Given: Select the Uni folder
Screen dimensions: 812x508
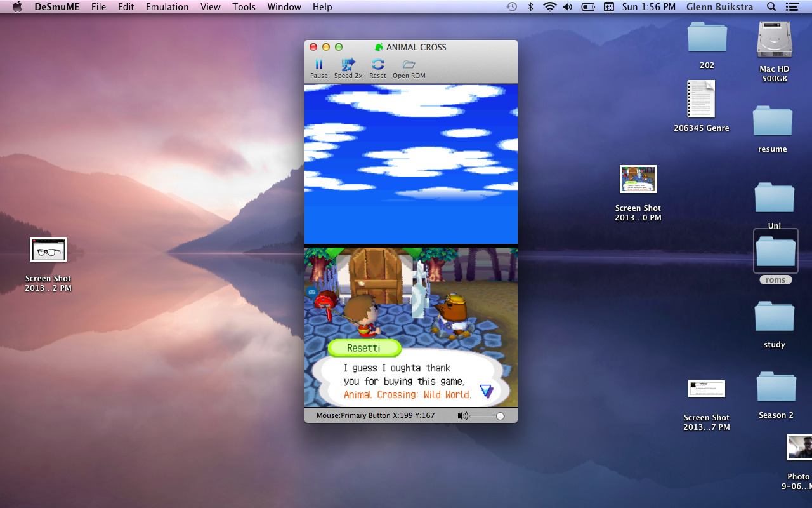Looking at the screenshot, I should point(774,198).
